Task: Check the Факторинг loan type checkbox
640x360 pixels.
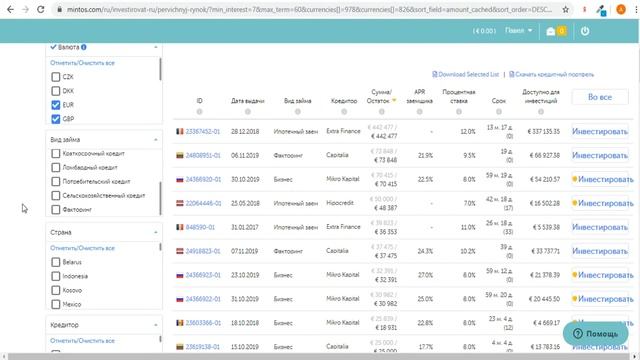Action: click(x=56, y=209)
